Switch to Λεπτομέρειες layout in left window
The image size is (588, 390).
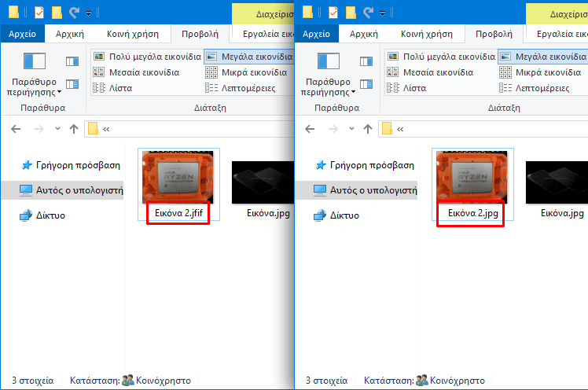point(241,88)
